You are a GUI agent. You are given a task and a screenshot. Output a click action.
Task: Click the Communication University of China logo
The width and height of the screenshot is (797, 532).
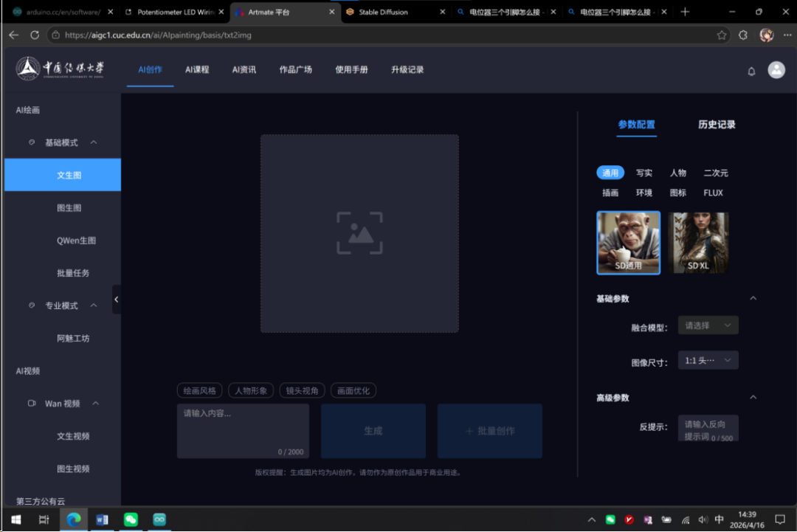tap(60, 69)
